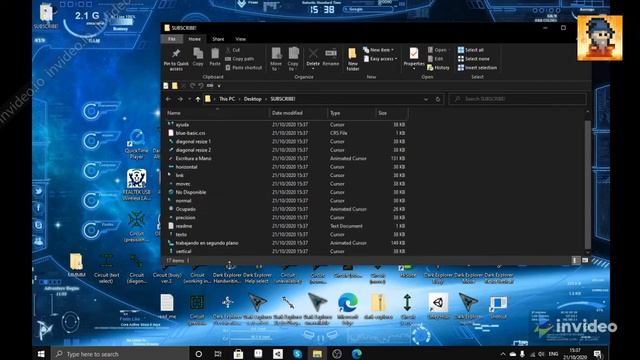The height and width of the screenshot is (360, 640).
Task: Go back with the Back arrow
Action: tap(169, 99)
